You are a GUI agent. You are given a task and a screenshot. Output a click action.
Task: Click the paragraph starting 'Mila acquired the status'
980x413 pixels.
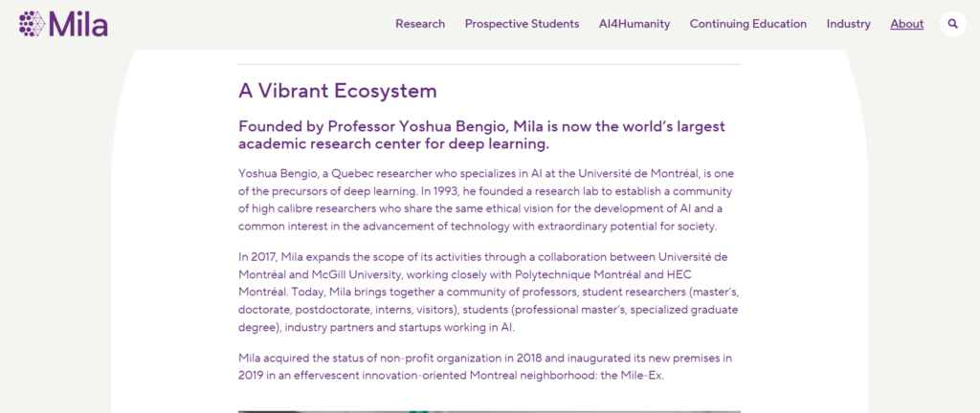[485, 367]
